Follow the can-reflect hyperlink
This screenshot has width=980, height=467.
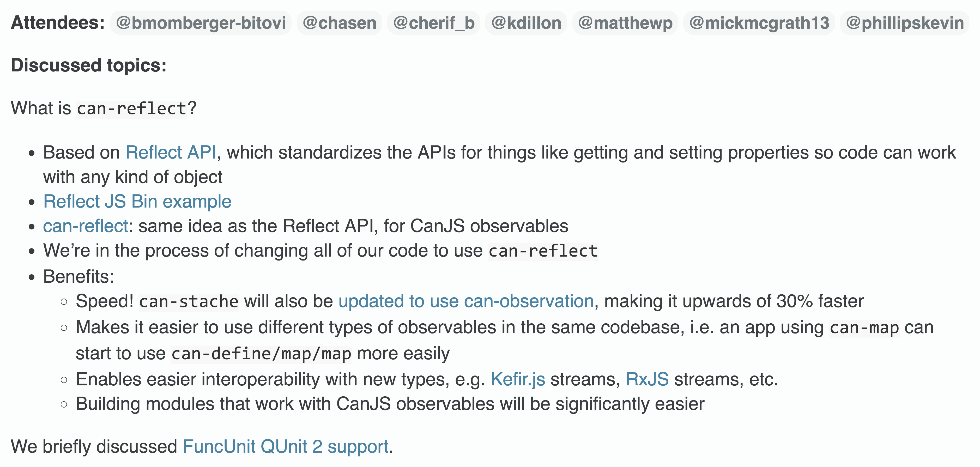coord(86,226)
